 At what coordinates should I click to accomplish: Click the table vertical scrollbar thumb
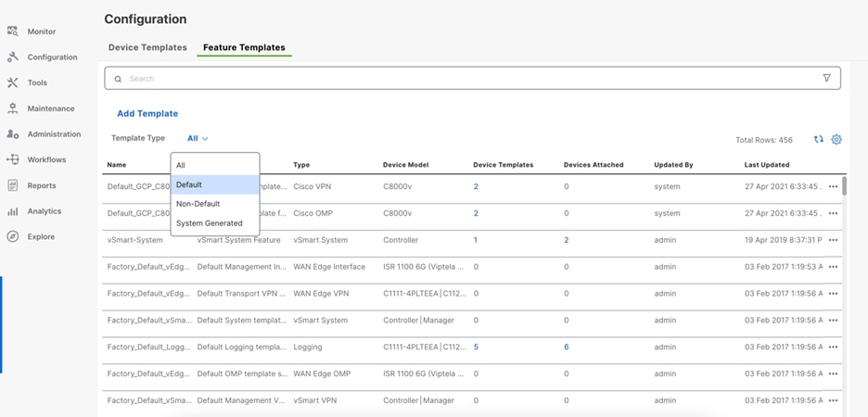[x=844, y=186]
